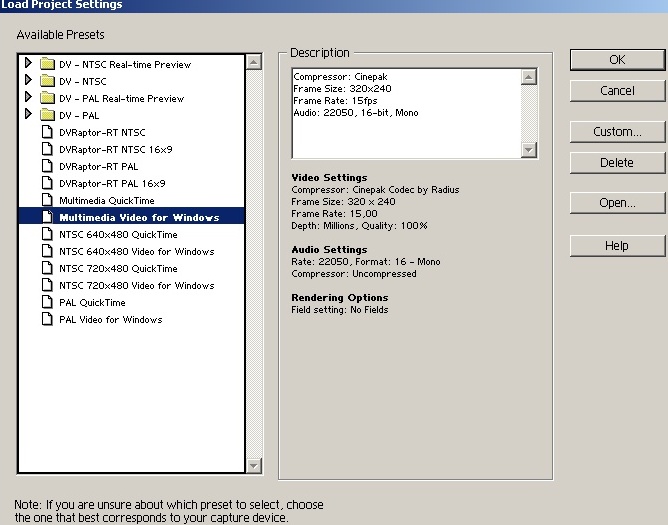Select the DV - NTSC folder label

tap(83, 81)
